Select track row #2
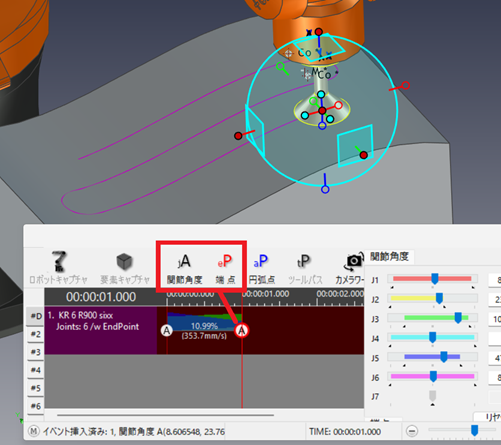This screenshot has width=501, height=445. 36,334
